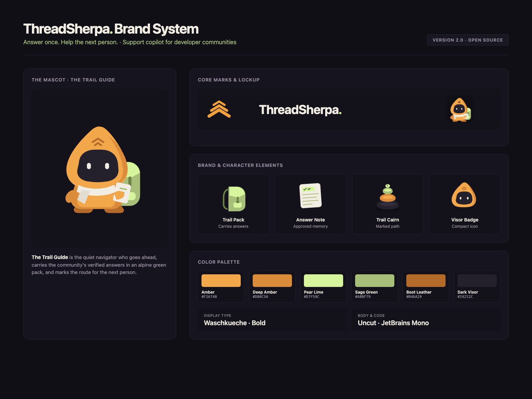The image size is (532, 399).
Task: Click the 'Body & Code' label
Action: point(371,316)
